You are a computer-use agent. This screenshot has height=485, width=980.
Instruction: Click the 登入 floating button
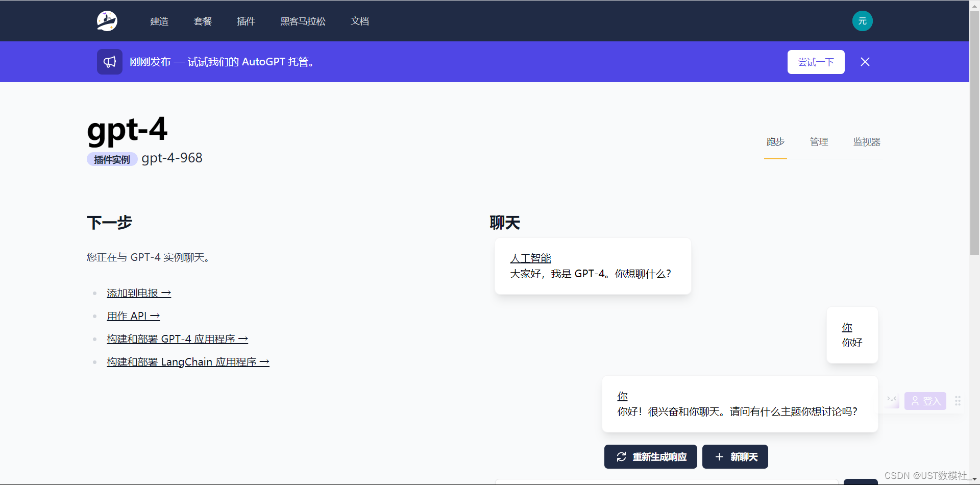click(925, 401)
